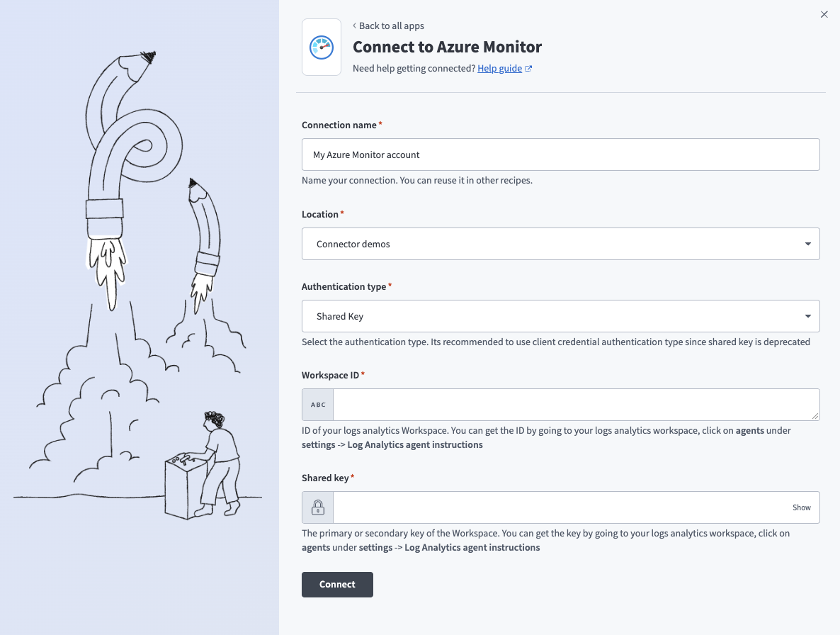The height and width of the screenshot is (635, 840).
Task: Click the Authentication type dropdown arrow
Action: tap(807, 315)
